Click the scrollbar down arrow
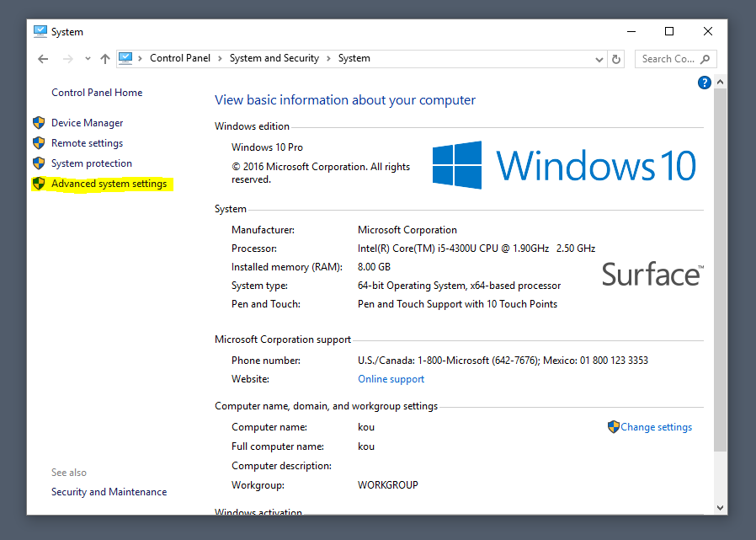 click(x=720, y=508)
